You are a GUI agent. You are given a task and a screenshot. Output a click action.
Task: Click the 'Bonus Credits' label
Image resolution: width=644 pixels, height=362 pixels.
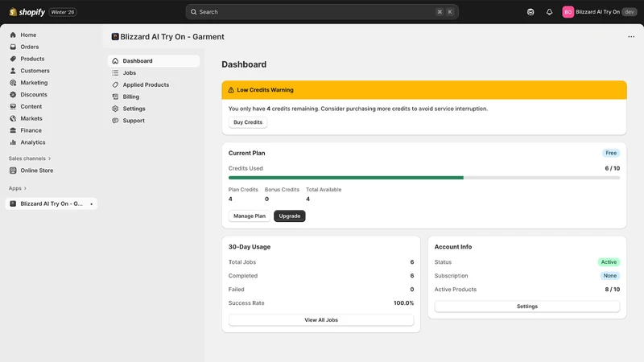[x=282, y=190]
